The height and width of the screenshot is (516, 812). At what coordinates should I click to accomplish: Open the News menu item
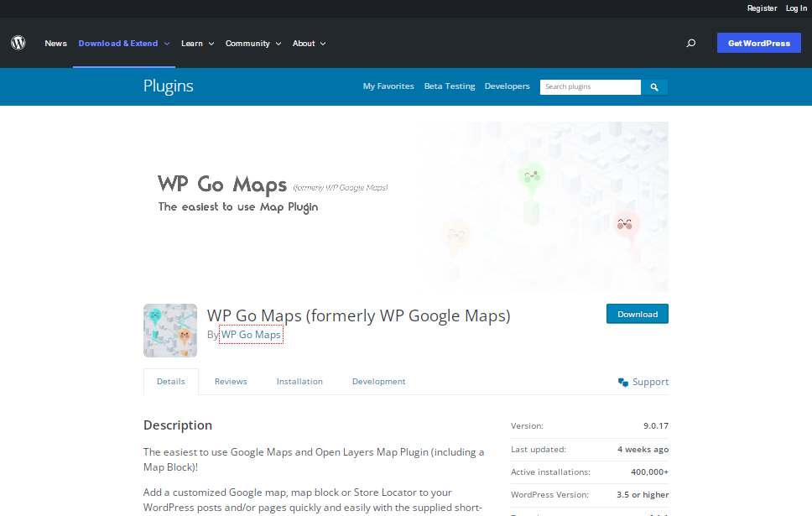pos(56,44)
